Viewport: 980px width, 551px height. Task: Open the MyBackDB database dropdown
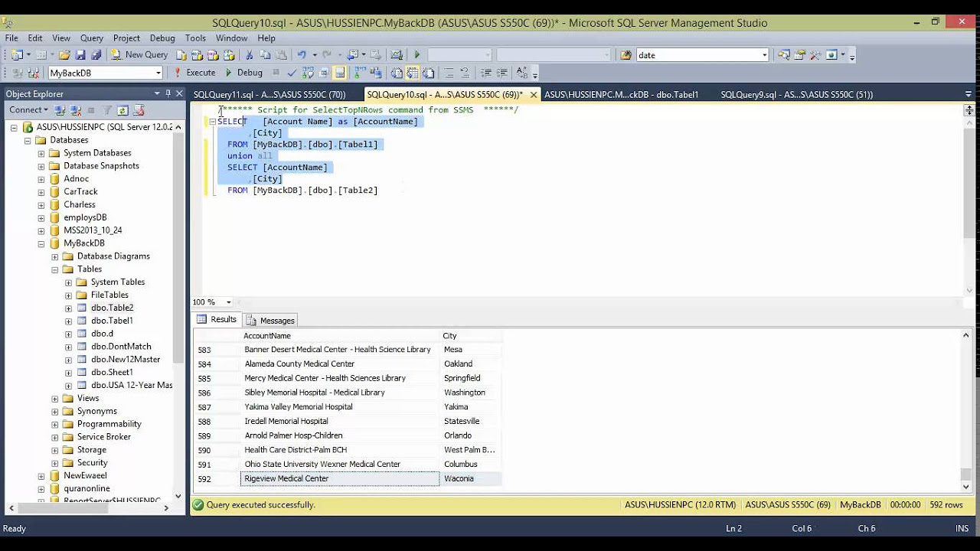pyautogui.click(x=158, y=73)
